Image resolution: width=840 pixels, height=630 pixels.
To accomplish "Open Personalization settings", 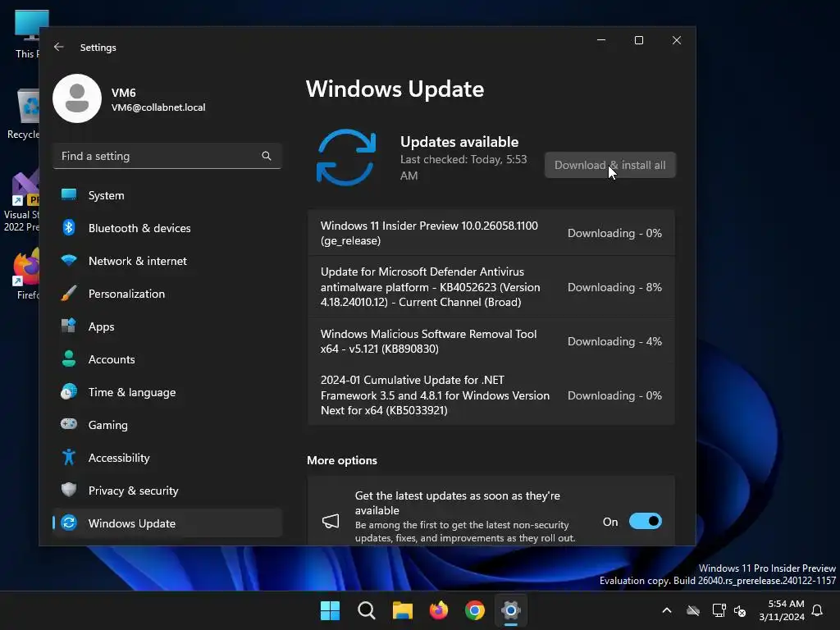I will coord(167,294).
